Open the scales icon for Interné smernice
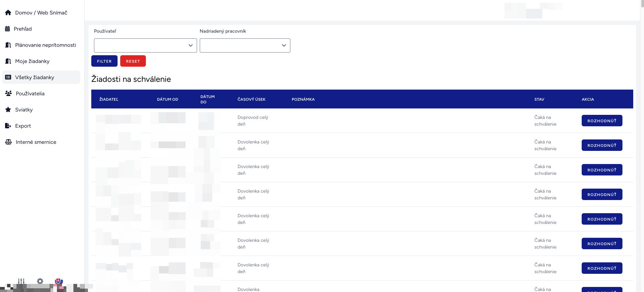Screen dimensions: 644x292 click(x=8, y=142)
